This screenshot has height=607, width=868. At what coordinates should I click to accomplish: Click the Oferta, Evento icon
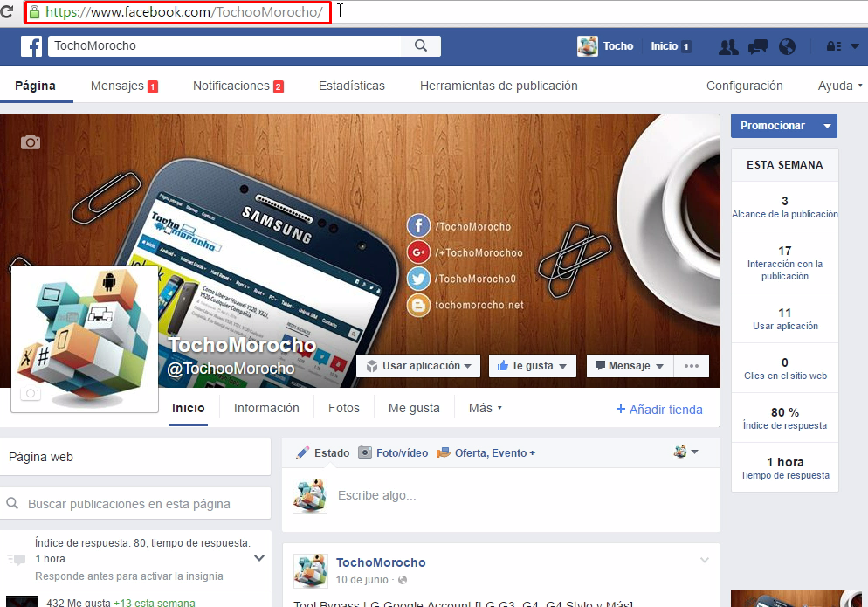pyautogui.click(x=443, y=452)
